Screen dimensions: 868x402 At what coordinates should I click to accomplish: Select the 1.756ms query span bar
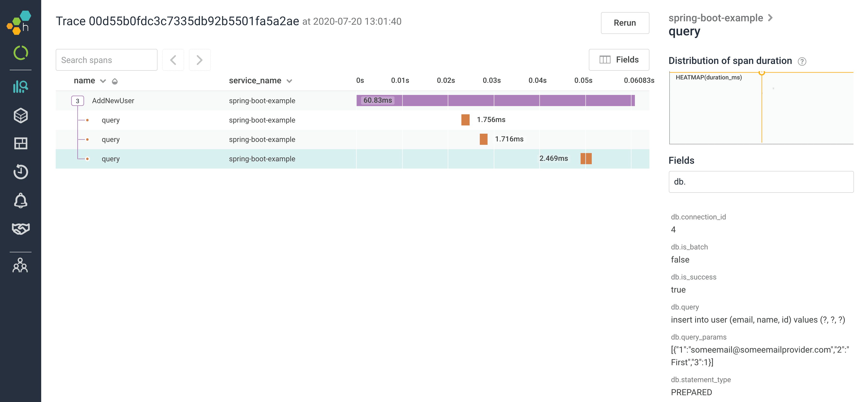coord(465,120)
